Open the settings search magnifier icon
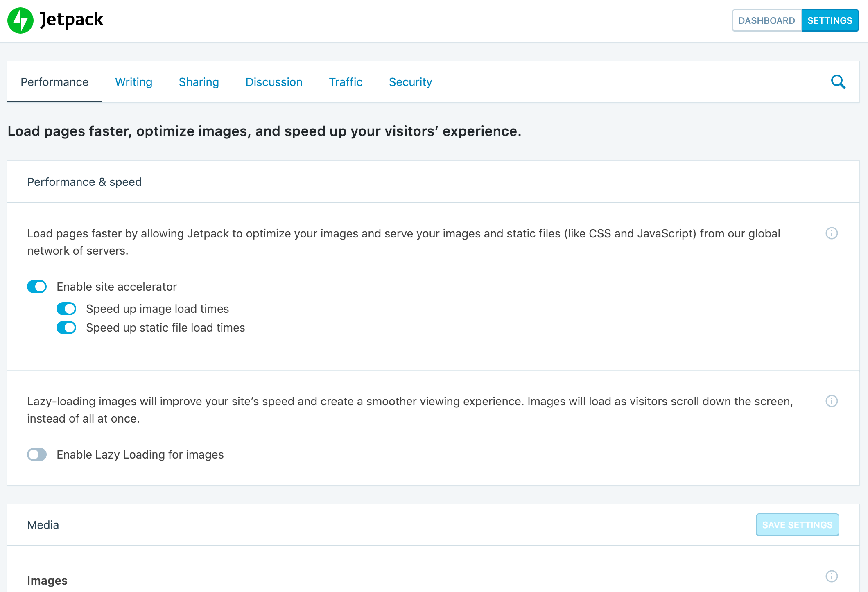The height and width of the screenshot is (592, 868). [x=838, y=82]
